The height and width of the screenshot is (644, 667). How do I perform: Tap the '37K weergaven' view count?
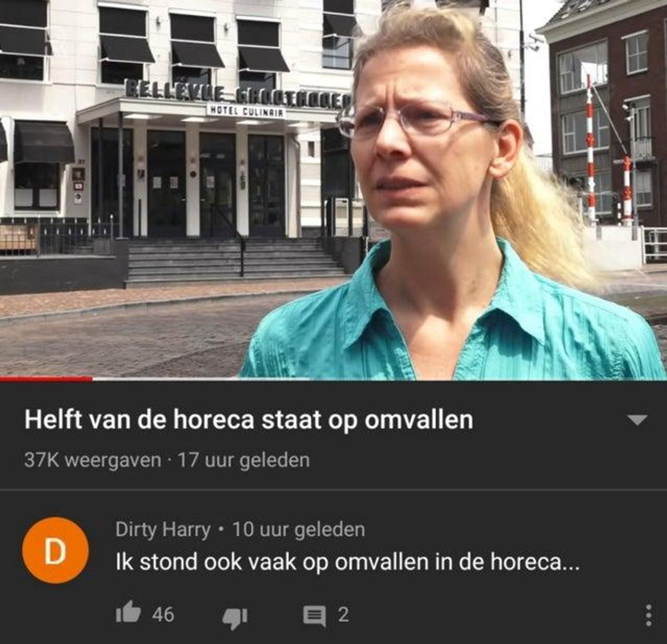click(92, 460)
